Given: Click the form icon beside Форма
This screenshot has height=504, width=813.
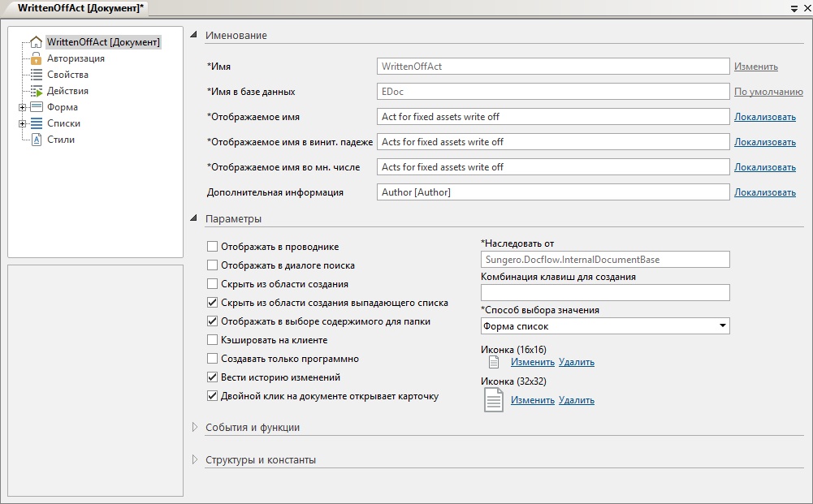Looking at the screenshot, I should click(36, 107).
